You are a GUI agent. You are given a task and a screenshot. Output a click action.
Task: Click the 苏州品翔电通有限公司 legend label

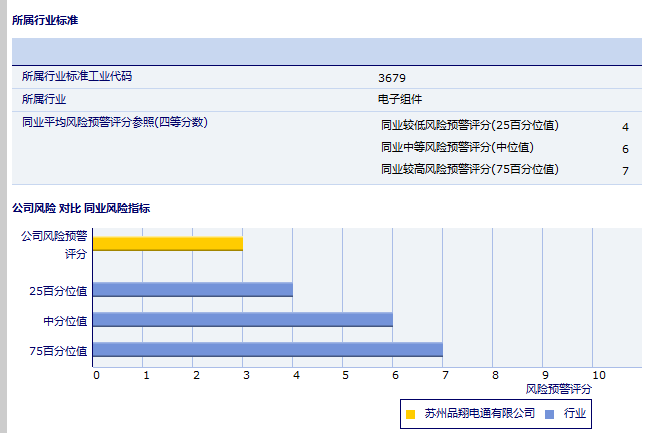click(479, 413)
